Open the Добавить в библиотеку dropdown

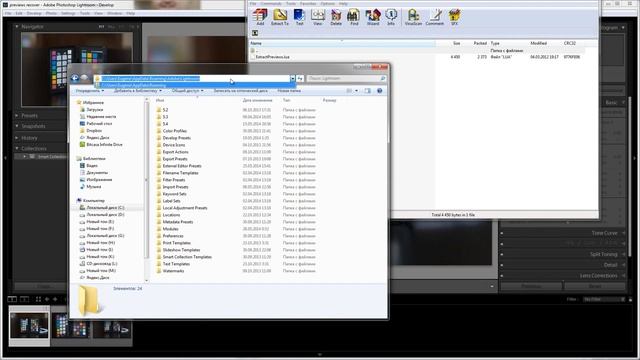point(138,91)
